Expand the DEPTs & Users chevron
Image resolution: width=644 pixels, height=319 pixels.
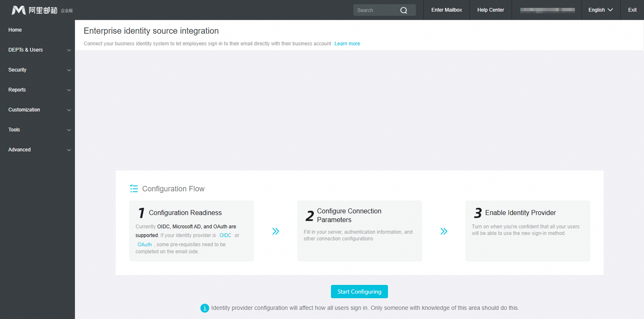[x=69, y=50]
